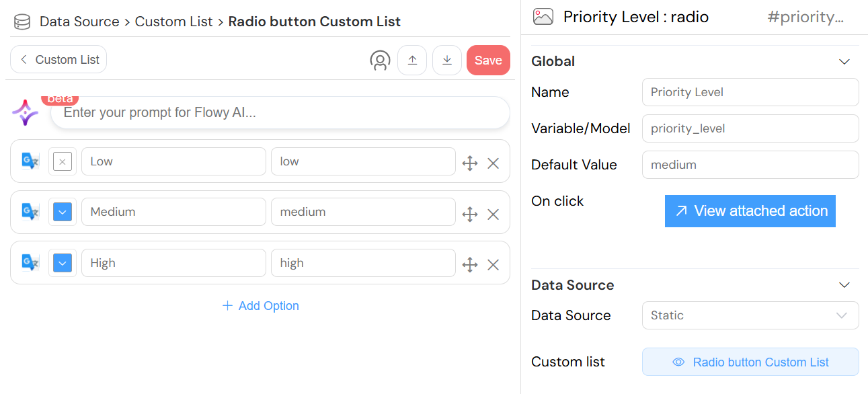Click the download icon button in toolbar
868x394 pixels.
[446, 60]
